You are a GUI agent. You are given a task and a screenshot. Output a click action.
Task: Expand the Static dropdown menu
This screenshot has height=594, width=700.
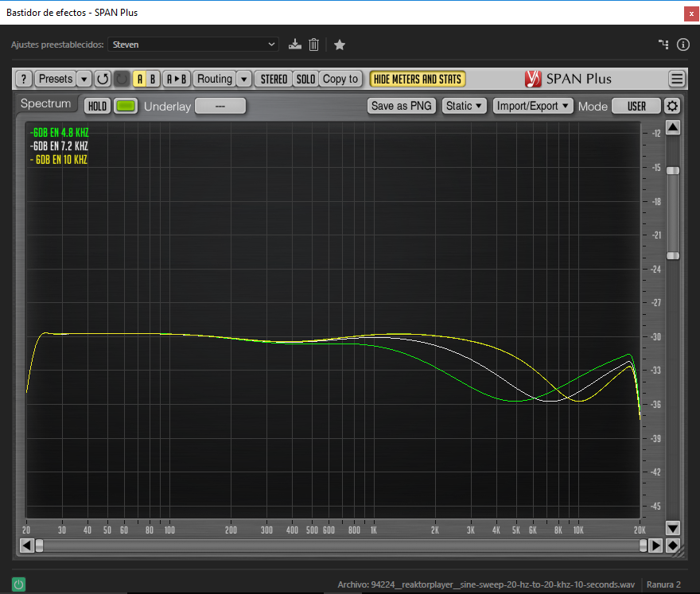pos(465,106)
